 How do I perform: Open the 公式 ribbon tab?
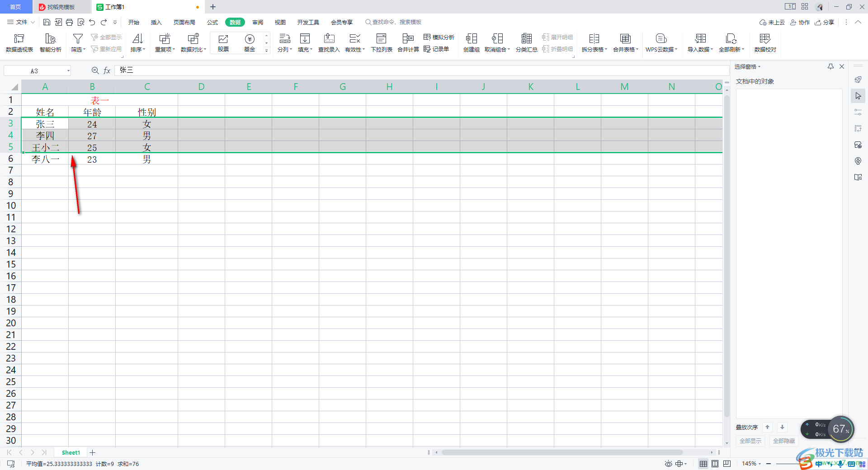coord(212,22)
